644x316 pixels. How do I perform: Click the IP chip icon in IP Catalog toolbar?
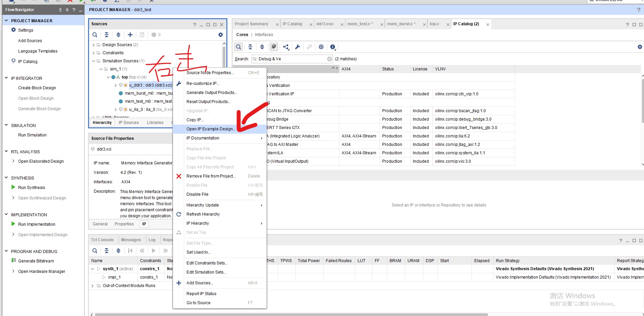[321, 47]
